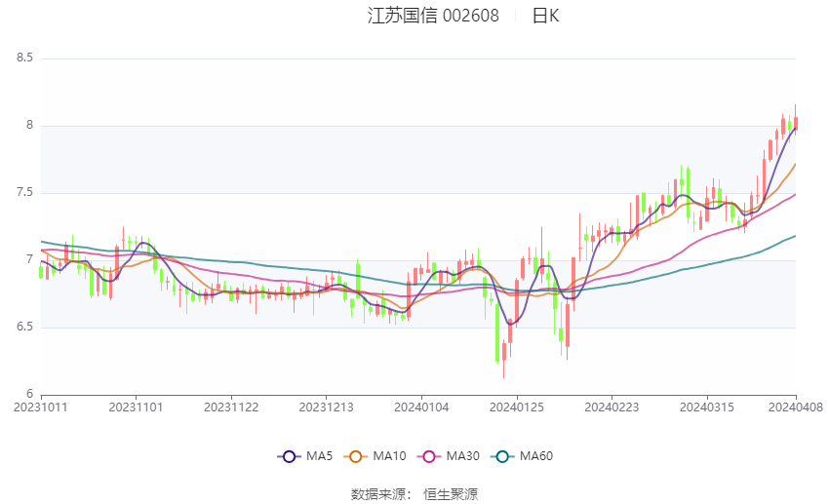
Task: Click y-axis value 6
Action: (29, 394)
